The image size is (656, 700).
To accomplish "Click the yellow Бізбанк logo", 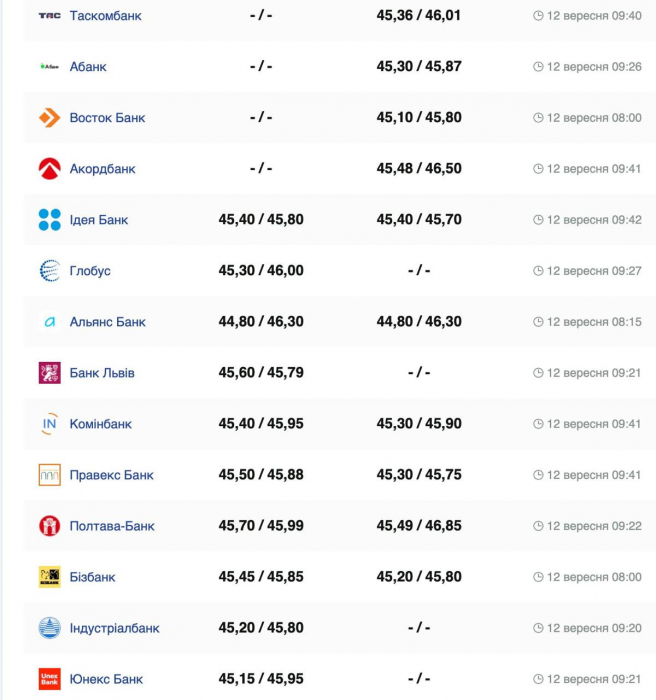I will click(50, 577).
